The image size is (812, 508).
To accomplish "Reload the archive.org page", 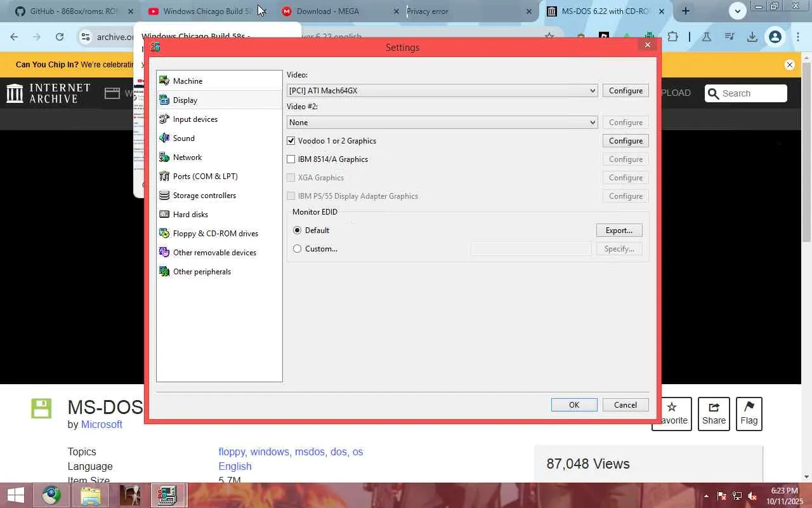I will coord(60,37).
